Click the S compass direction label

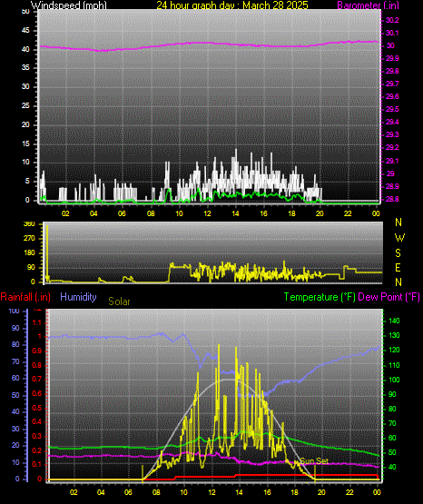click(x=398, y=253)
